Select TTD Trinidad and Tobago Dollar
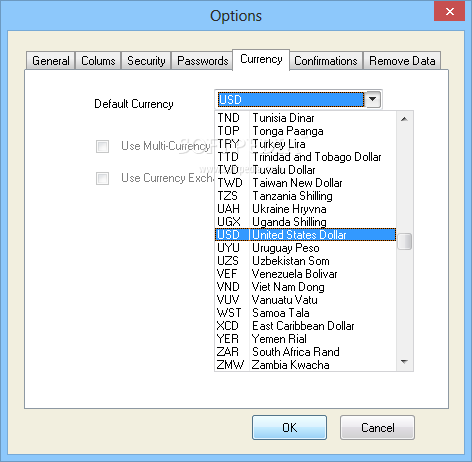Viewport: 472px width, 462px height. pyautogui.click(x=305, y=157)
